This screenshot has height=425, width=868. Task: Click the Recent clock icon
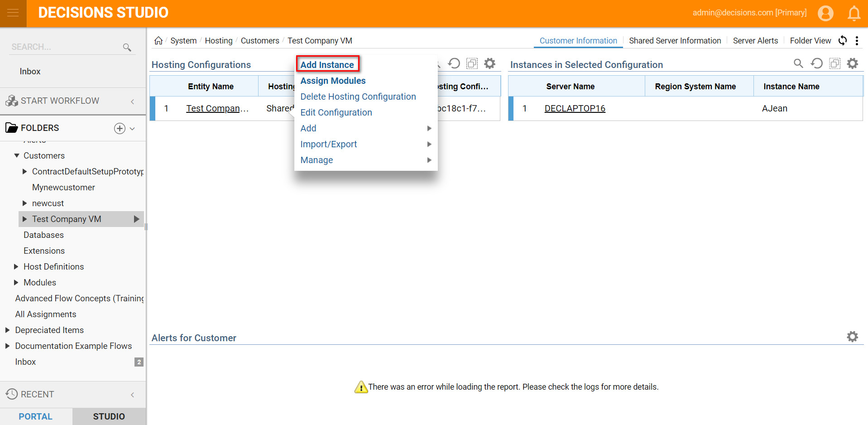(12, 394)
